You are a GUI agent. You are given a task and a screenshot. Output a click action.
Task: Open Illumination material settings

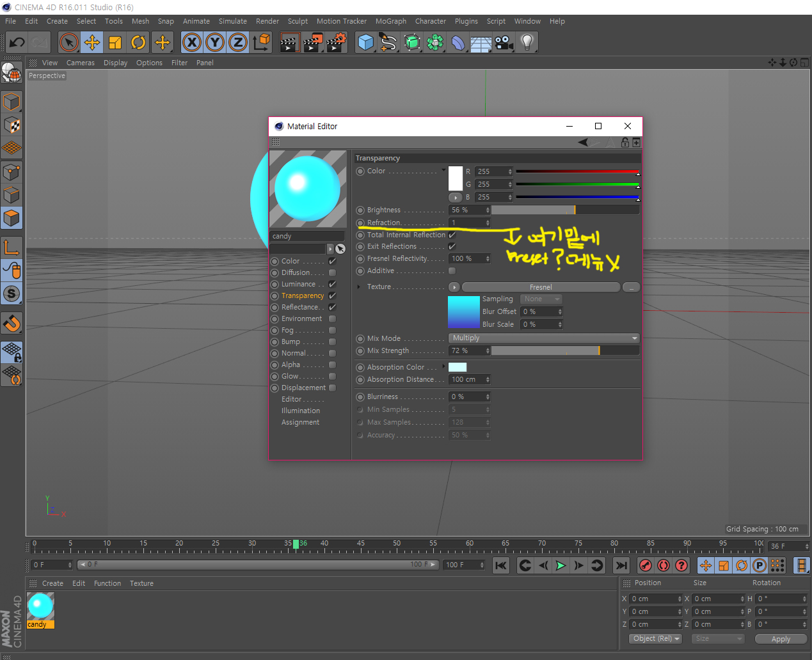301,411
